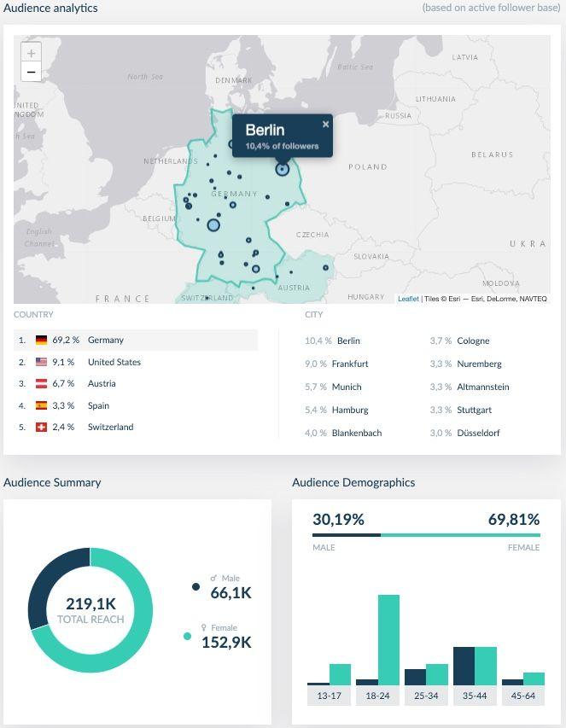Click the 152,9K female count
The image size is (566, 728).
[x=226, y=643]
